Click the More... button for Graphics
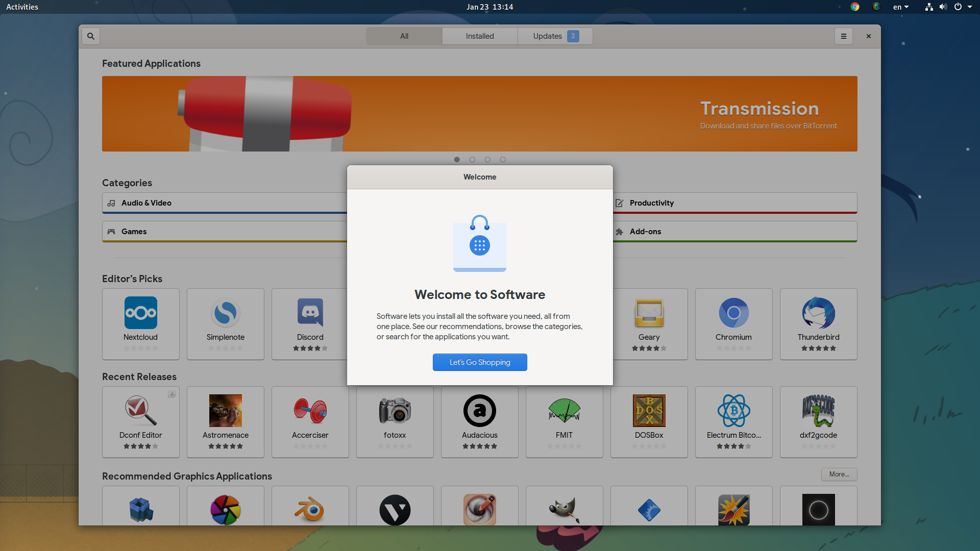This screenshot has height=551, width=980. click(839, 474)
